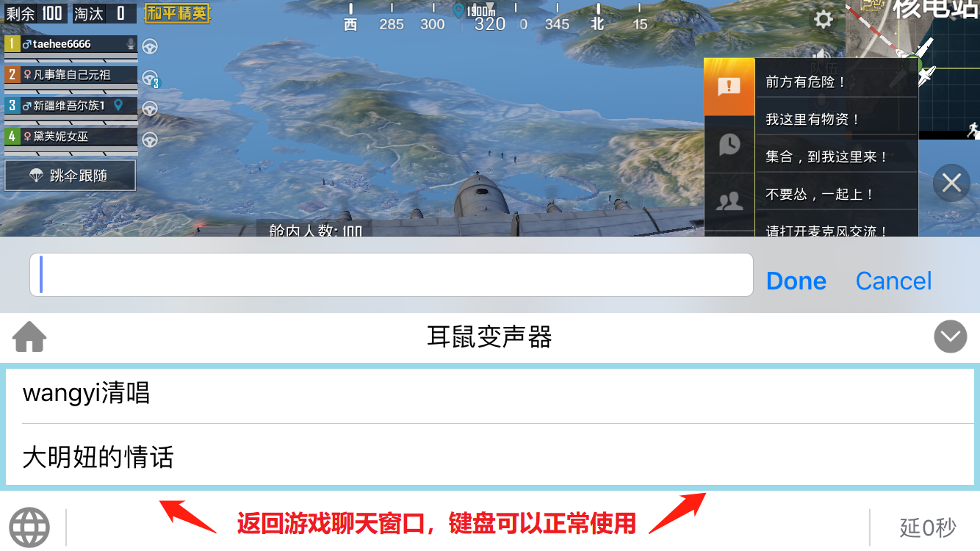
Task: Close the quick chat panel
Action: click(x=951, y=183)
